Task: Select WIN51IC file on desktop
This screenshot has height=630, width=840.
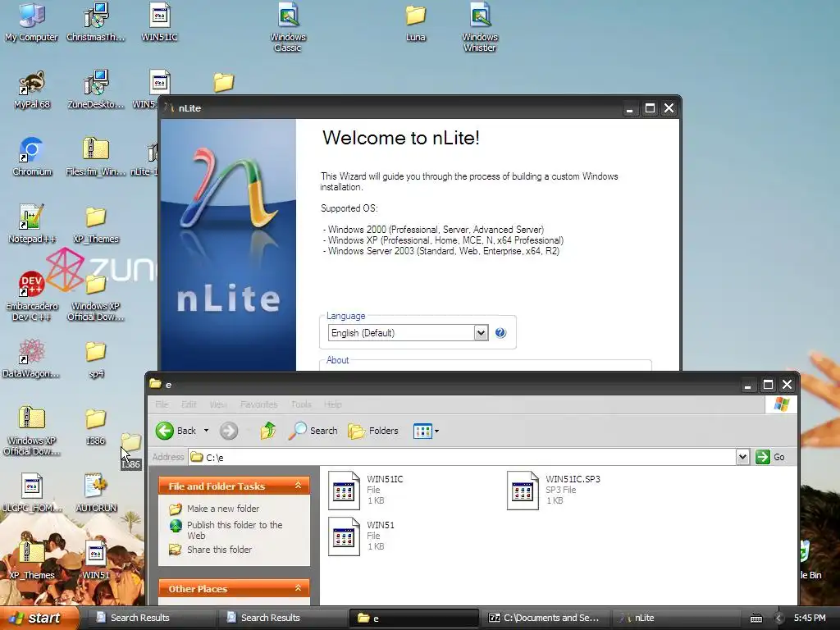Action: [x=160, y=22]
